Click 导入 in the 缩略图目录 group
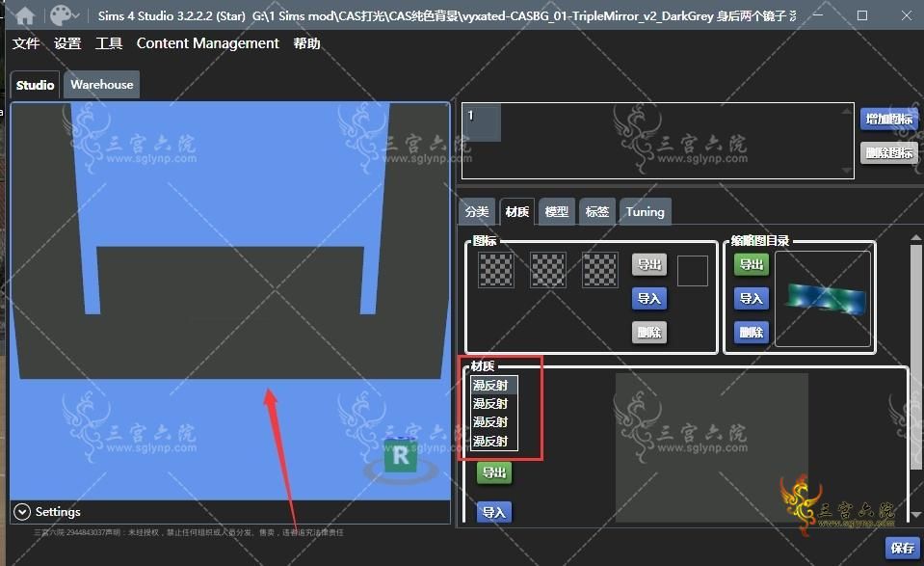Viewport: 924px width, 566px height. 752,299
